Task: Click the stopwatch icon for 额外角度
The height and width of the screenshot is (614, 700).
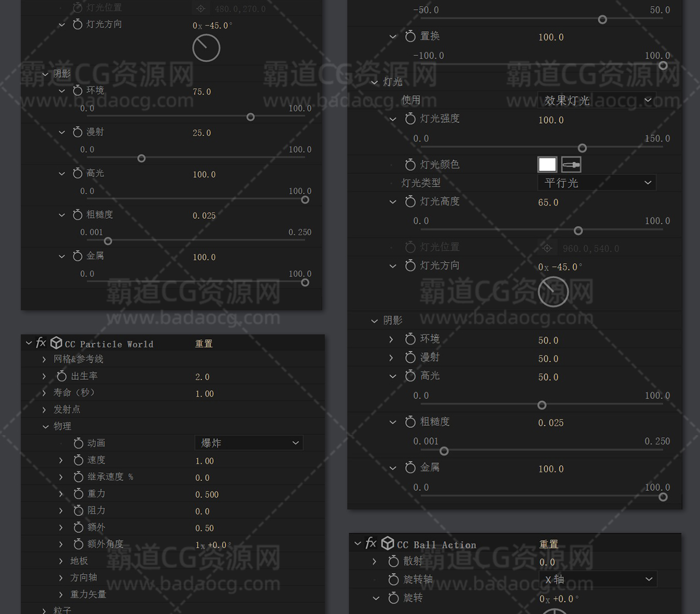Action: (78, 545)
